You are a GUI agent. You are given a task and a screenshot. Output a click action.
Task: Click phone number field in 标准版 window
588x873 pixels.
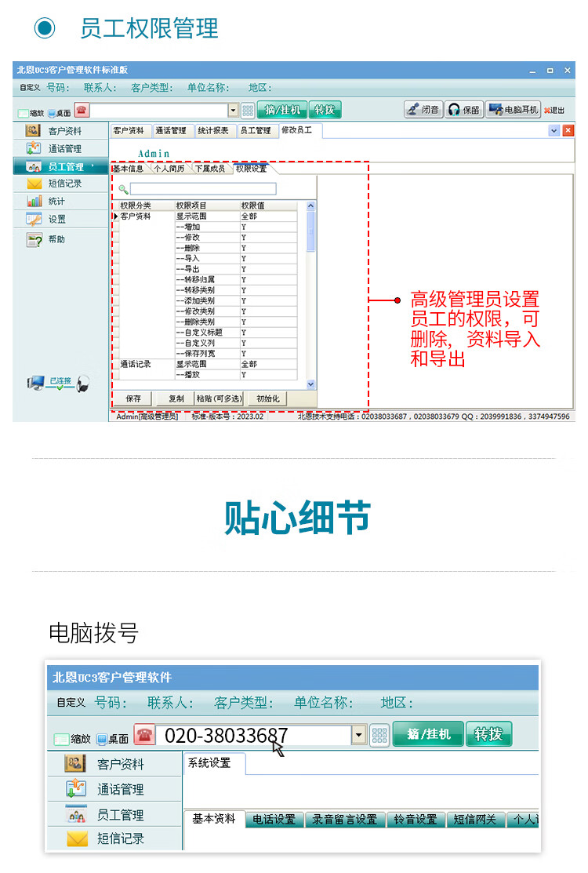coord(160,111)
